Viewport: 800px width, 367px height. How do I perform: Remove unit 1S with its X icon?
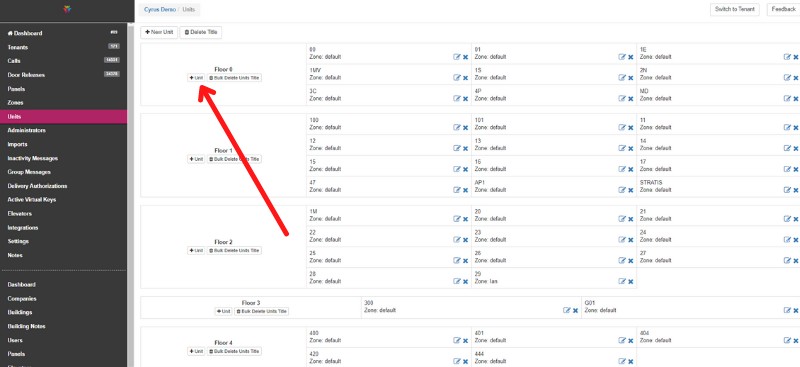(631, 78)
